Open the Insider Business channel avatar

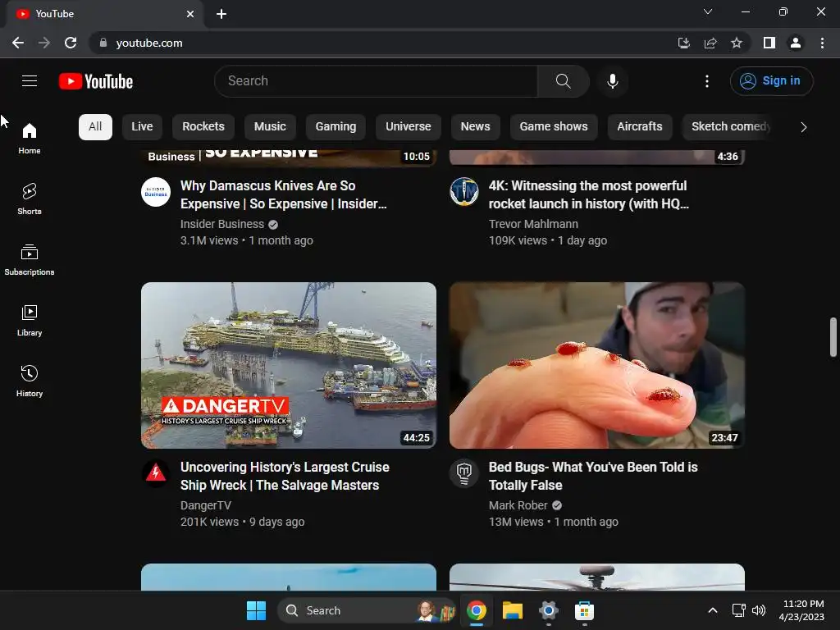click(x=156, y=192)
